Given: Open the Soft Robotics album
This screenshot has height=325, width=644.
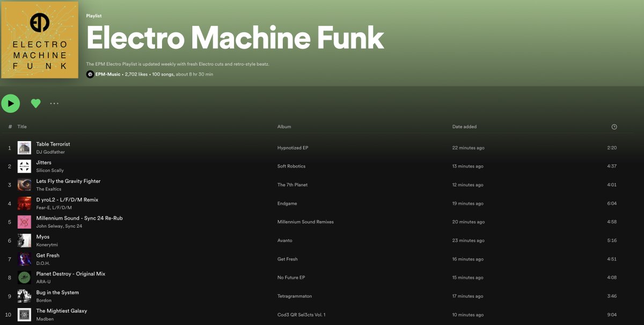Looking at the screenshot, I should 291,166.
